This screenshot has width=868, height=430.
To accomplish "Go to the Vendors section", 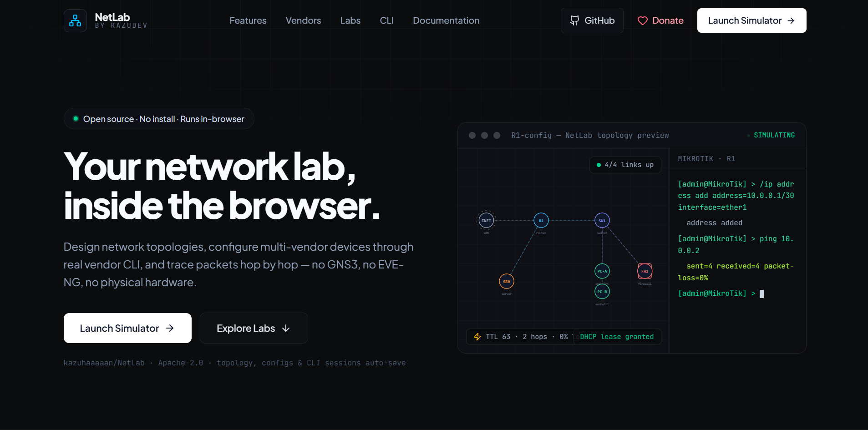I will tap(303, 20).
